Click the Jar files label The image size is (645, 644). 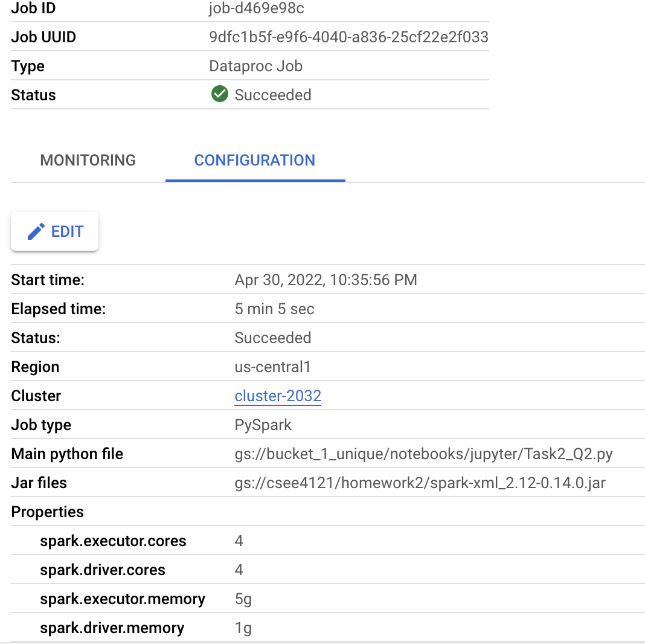click(x=39, y=483)
